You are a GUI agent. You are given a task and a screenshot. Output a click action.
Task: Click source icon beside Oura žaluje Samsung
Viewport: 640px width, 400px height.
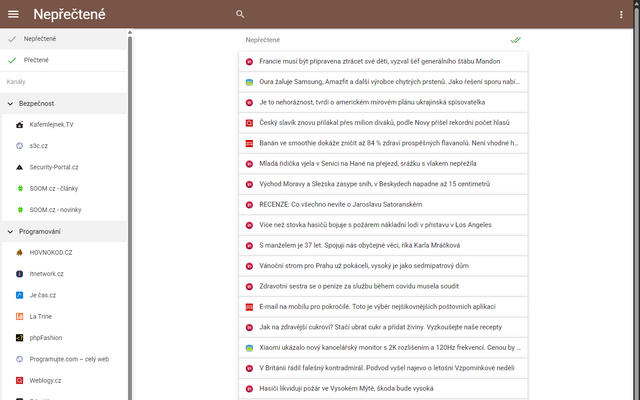tap(249, 82)
